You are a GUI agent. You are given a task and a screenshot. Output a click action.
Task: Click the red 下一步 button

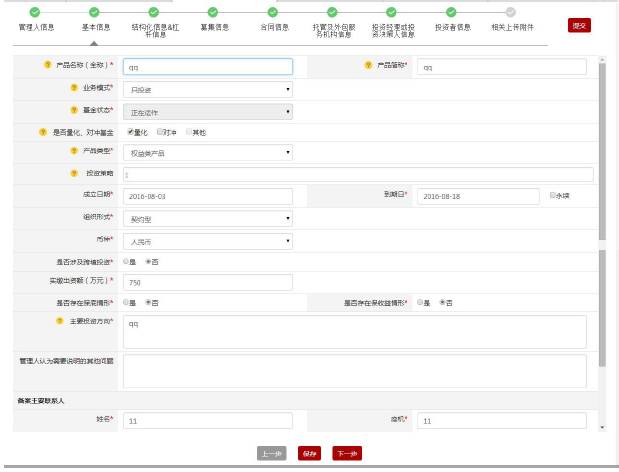click(x=347, y=453)
